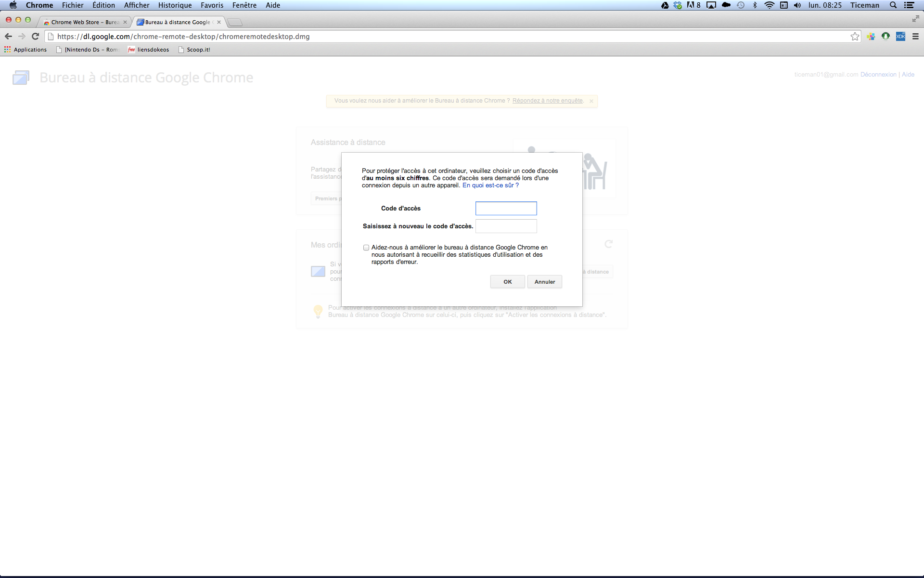Click the AirPlay display menu bar icon

pos(711,5)
